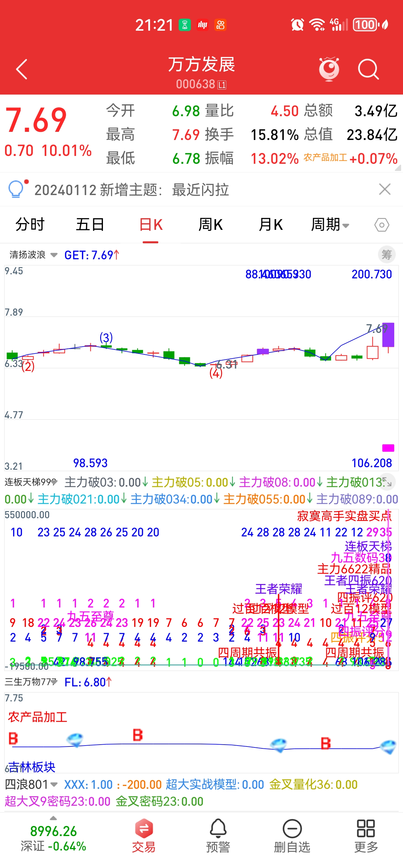Remove stock via 删自选 button
Image resolution: width=403 pixels, height=868 pixels.
[x=292, y=835]
